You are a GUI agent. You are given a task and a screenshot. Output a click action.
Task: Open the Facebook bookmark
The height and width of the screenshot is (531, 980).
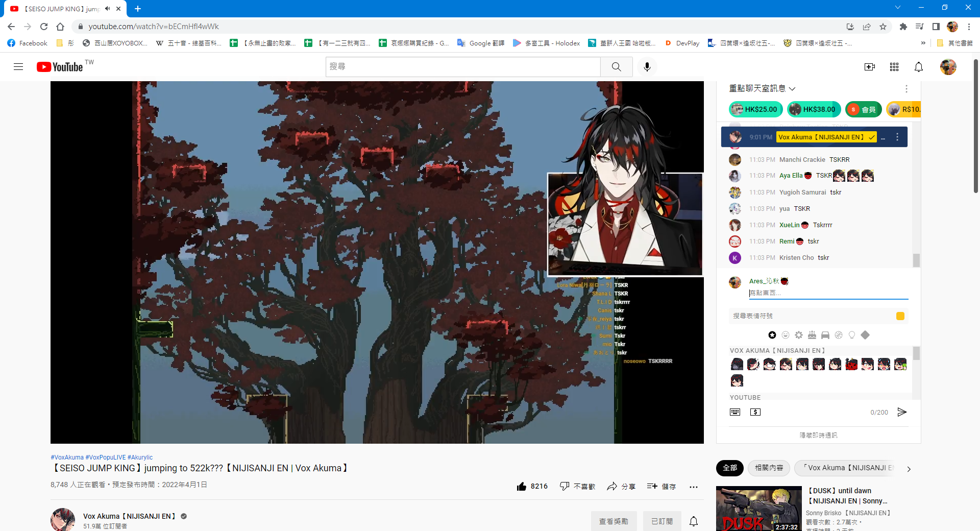(28, 43)
